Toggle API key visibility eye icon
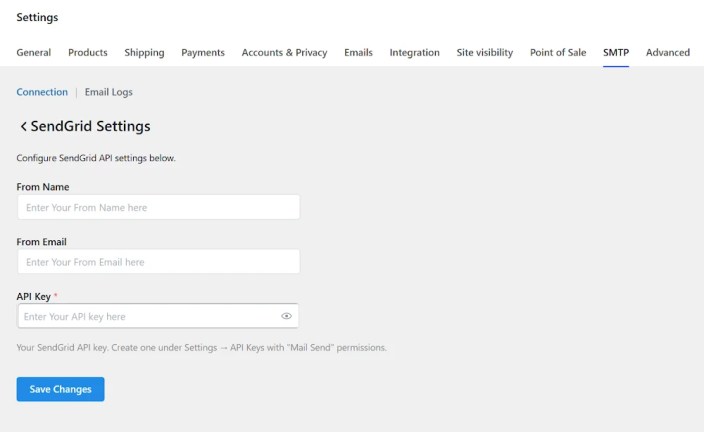This screenshot has height=432, width=704. pyautogui.click(x=286, y=316)
